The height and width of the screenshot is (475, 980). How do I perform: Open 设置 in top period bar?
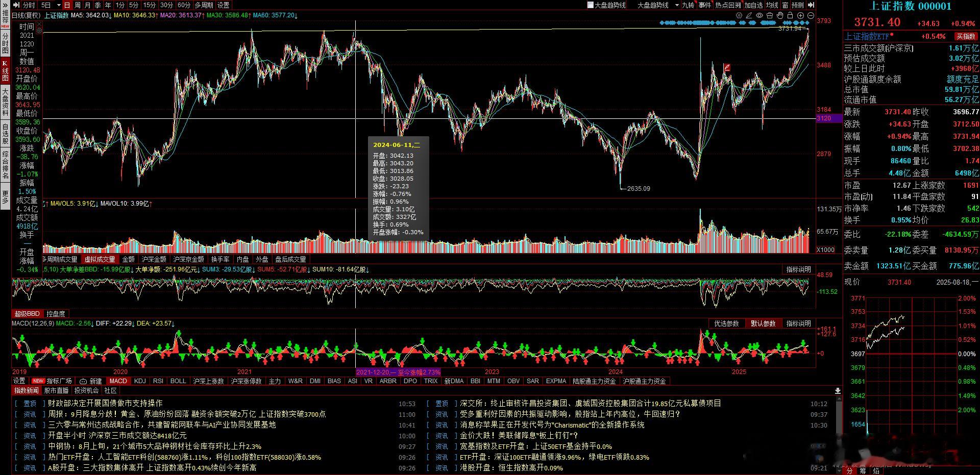tap(224, 5)
